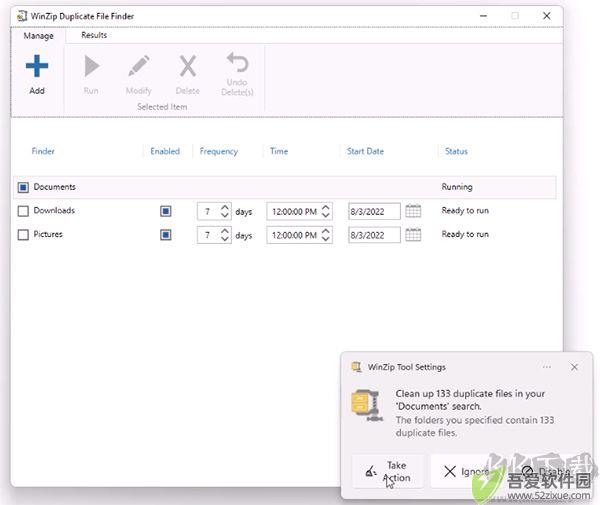Switch to the Results tab
The height and width of the screenshot is (505, 600).
click(94, 35)
